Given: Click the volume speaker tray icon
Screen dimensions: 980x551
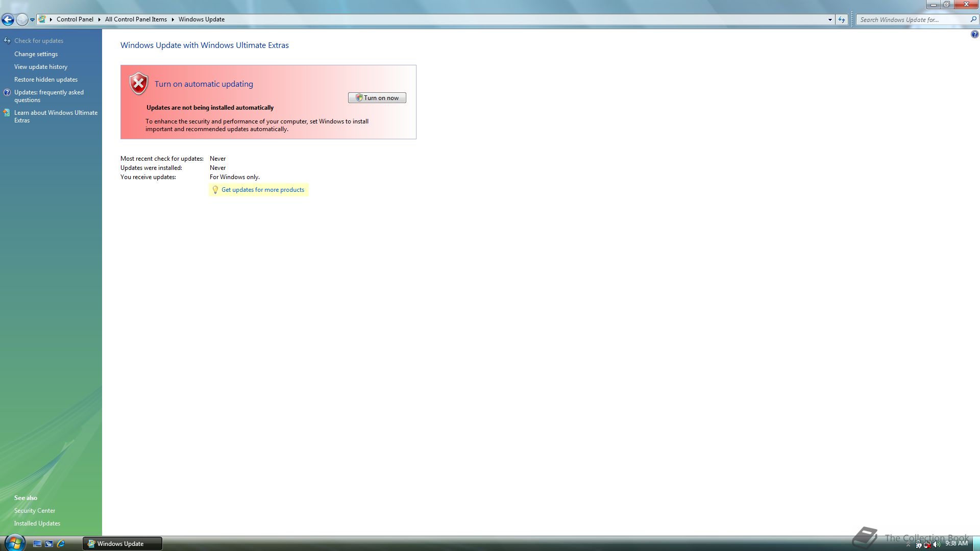Looking at the screenshot, I should pos(936,544).
